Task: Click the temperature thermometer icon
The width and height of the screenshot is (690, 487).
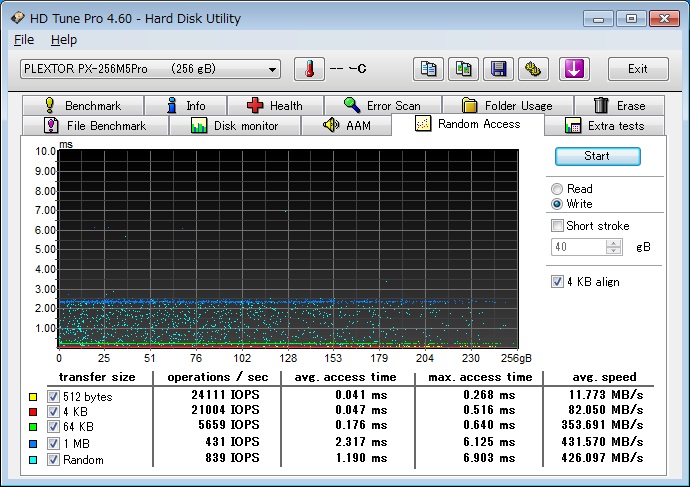Action: [309, 69]
